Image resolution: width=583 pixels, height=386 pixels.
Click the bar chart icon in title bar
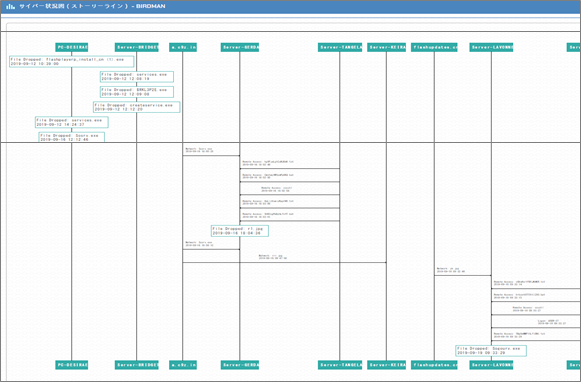click(10, 6)
